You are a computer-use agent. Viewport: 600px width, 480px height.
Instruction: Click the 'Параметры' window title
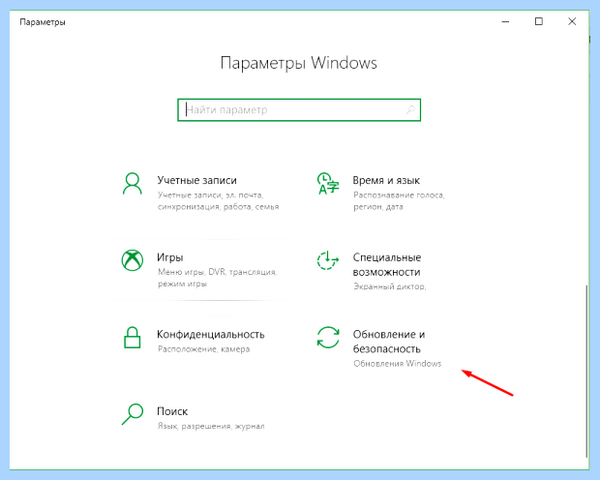click(42, 22)
